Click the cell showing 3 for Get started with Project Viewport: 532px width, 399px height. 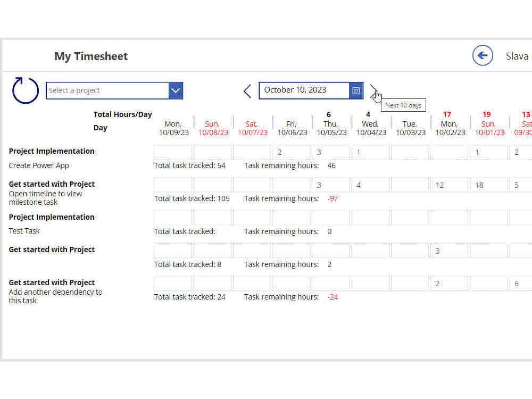pos(448,251)
